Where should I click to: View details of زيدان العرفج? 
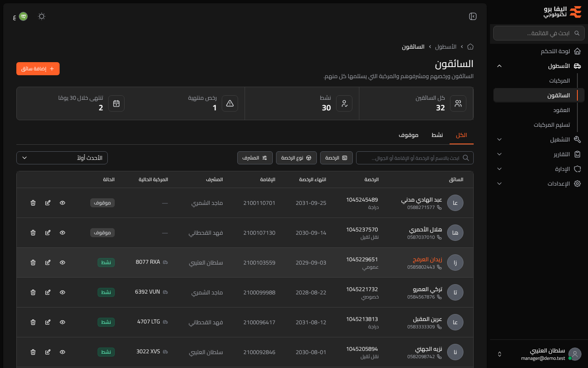[62, 263]
